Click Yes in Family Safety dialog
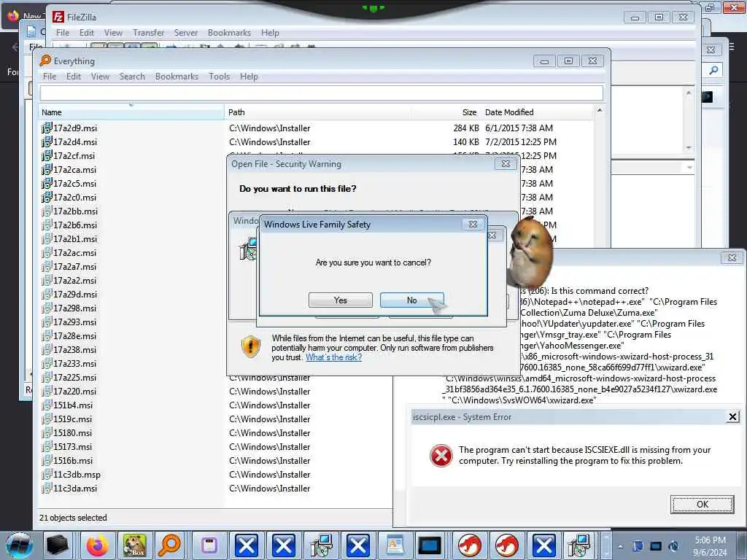Screen dimensions: 747x560 pos(341,300)
